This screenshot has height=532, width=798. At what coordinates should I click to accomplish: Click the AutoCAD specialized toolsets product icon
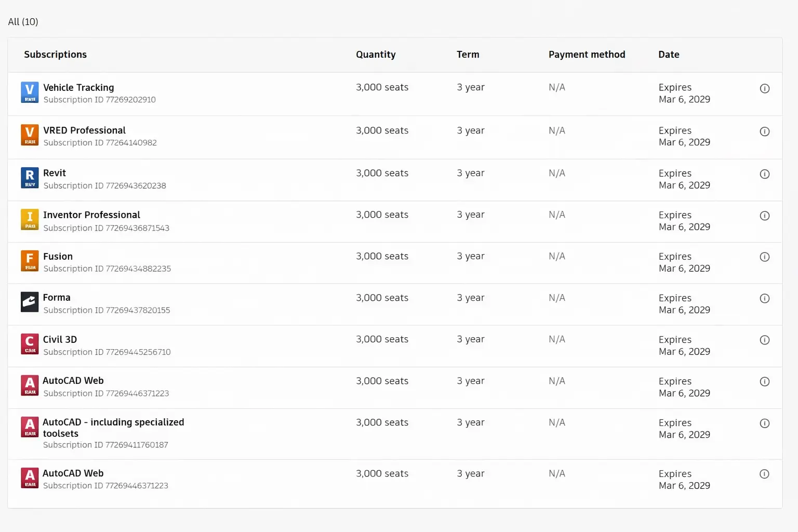point(30,427)
